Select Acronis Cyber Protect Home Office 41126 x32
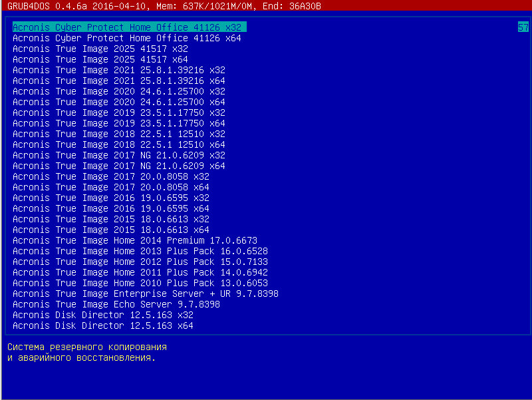The height and width of the screenshot is (400, 532). click(129, 27)
